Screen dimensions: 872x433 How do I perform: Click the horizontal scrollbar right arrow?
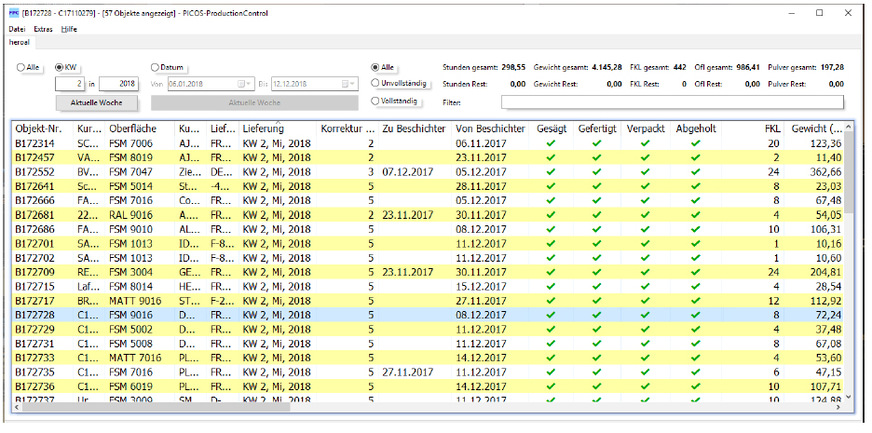pos(839,407)
